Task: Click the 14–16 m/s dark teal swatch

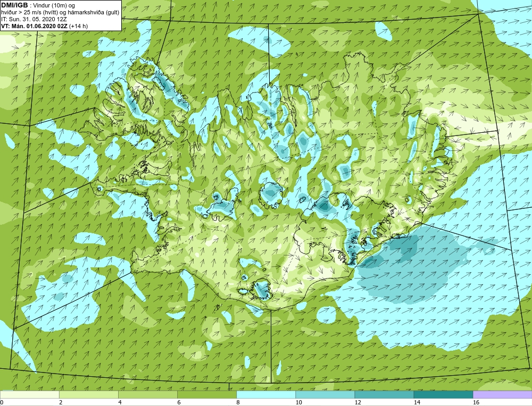Action: coord(443,394)
